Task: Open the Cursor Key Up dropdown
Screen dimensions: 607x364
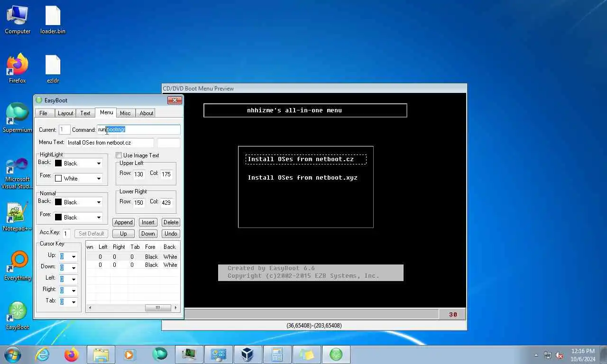Action: pyautogui.click(x=74, y=257)
